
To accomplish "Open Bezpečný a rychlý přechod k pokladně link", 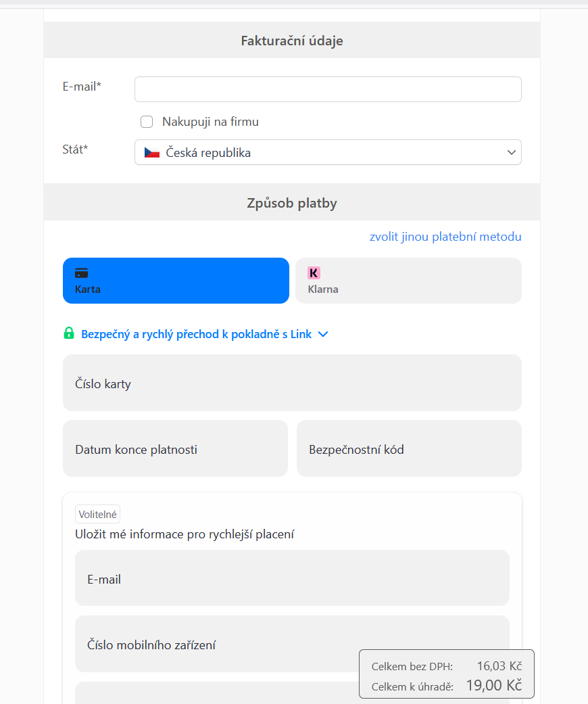I will (196, 334).
